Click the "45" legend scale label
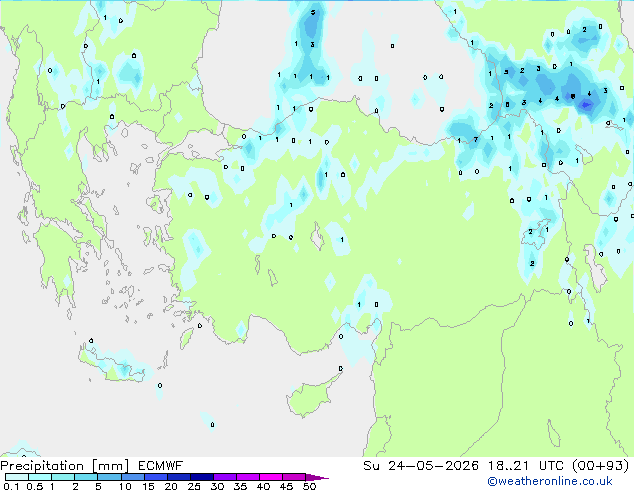This screenshot has height=490, width=634. (x=286, y=486)
